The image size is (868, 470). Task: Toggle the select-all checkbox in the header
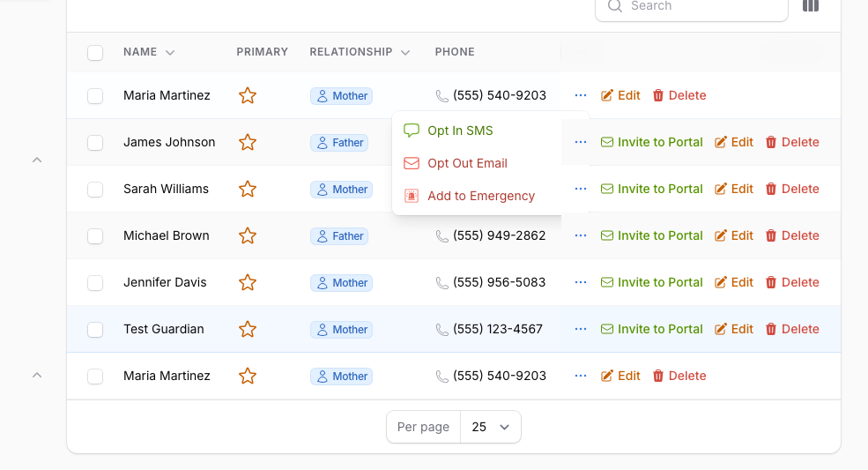coord(95,53)
